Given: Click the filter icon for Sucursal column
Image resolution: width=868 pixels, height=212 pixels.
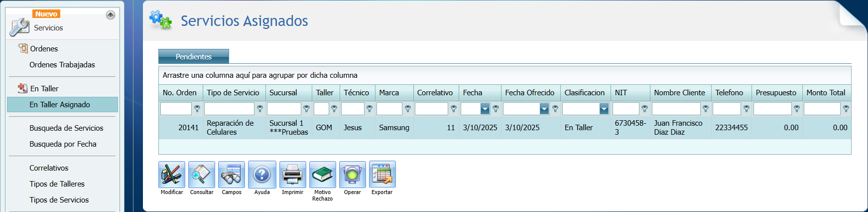Looking at the screenshot, I should click(x=306, y=109).
